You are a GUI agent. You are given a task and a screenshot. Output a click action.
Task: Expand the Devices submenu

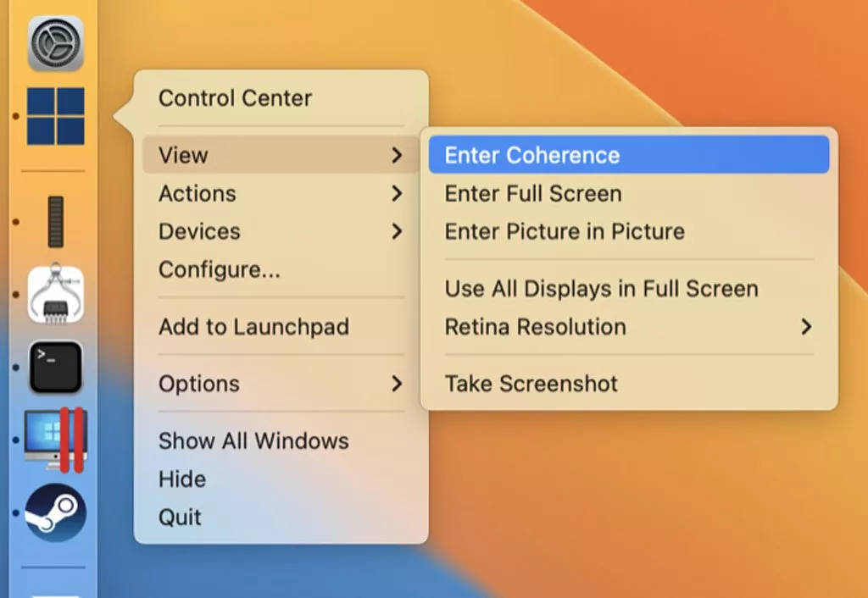280,231
